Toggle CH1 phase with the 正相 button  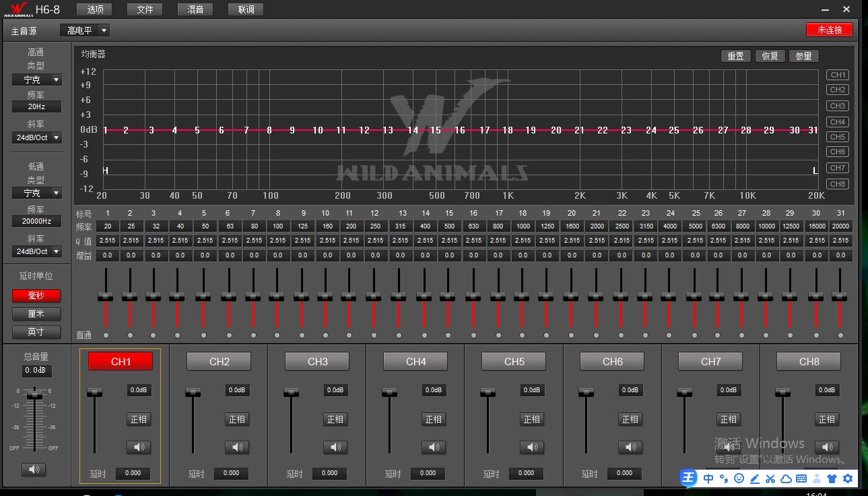(139, 419)
